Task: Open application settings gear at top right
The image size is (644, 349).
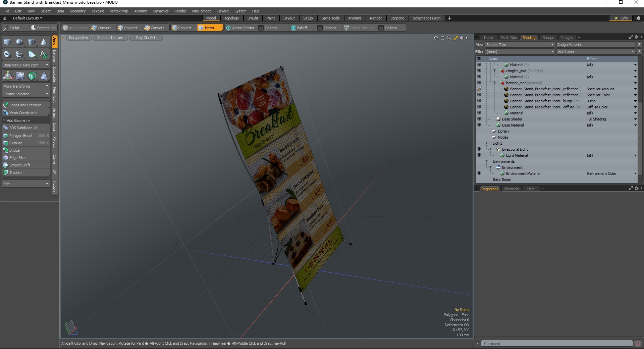Action: tap(638, 18)
